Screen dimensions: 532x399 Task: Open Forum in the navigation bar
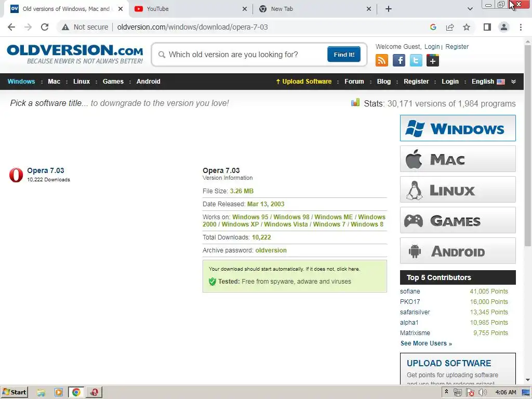pyautogui.click(x=354, y=82)
